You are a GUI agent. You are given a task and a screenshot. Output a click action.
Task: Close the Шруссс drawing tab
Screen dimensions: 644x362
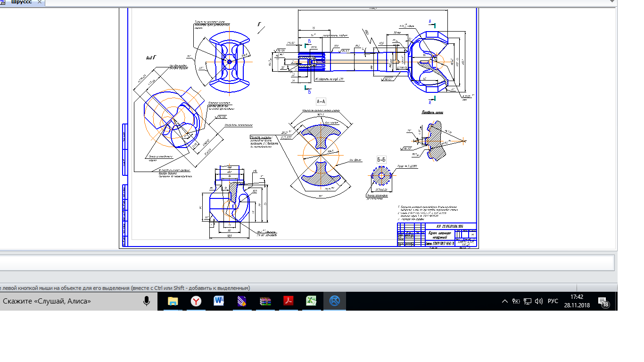pyautogui.click(x=40, y=2)
